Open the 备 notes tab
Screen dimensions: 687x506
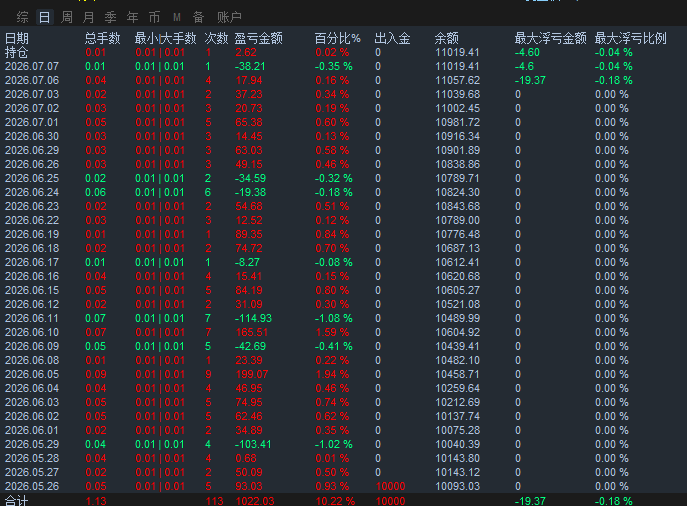[x=198, y=17]
